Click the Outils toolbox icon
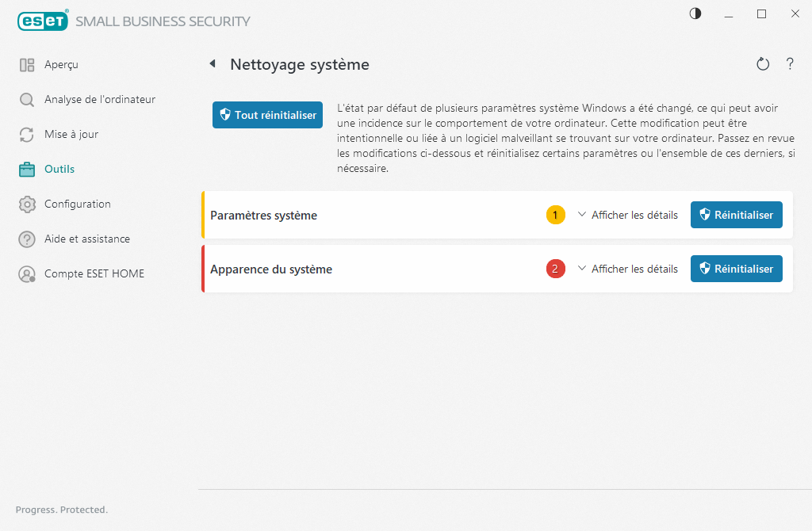Screen dimensions: 812x531 27,170
